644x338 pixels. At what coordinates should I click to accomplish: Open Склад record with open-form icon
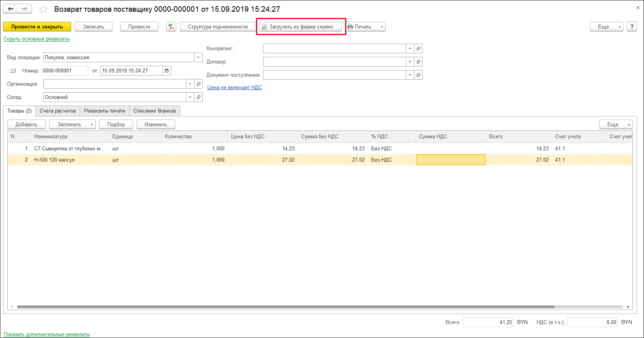198,97
